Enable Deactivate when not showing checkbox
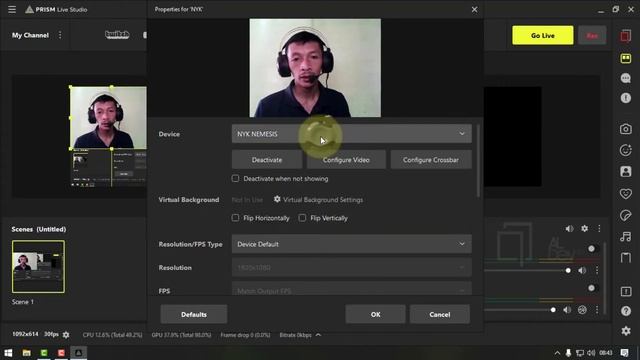This screenshot has height=360, width=640. click(x=236, y=178)
